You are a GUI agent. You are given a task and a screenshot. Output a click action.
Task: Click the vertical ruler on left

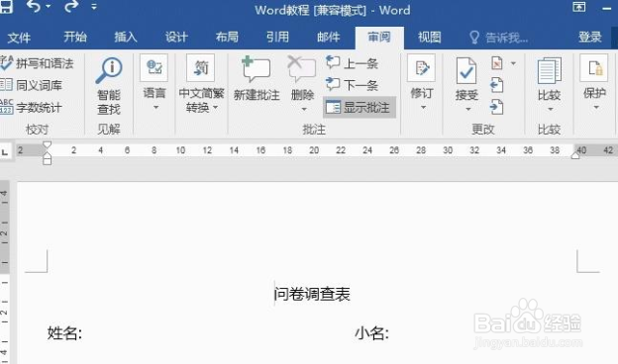(x=4, y=272)
